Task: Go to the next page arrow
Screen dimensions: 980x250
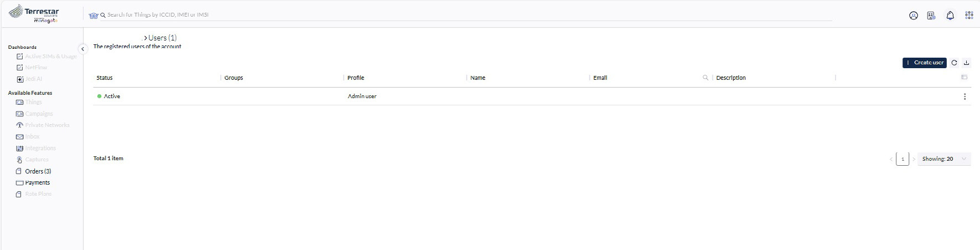Action: pyautogui.click(x=914, y=159)
